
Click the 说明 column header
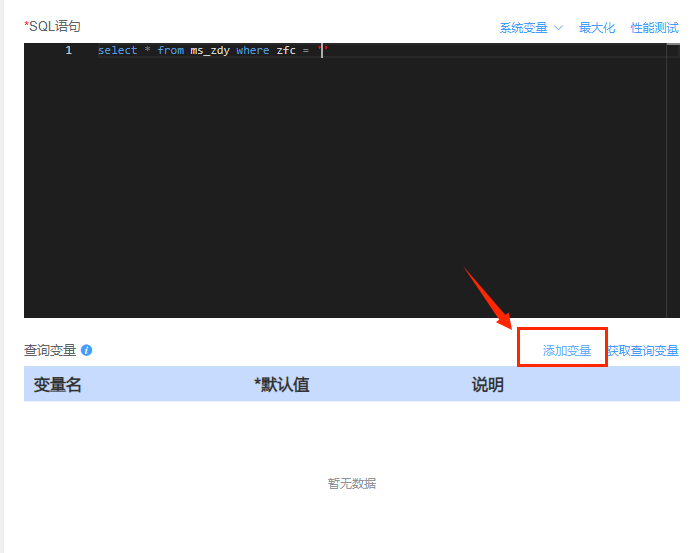tap(488, 384)
